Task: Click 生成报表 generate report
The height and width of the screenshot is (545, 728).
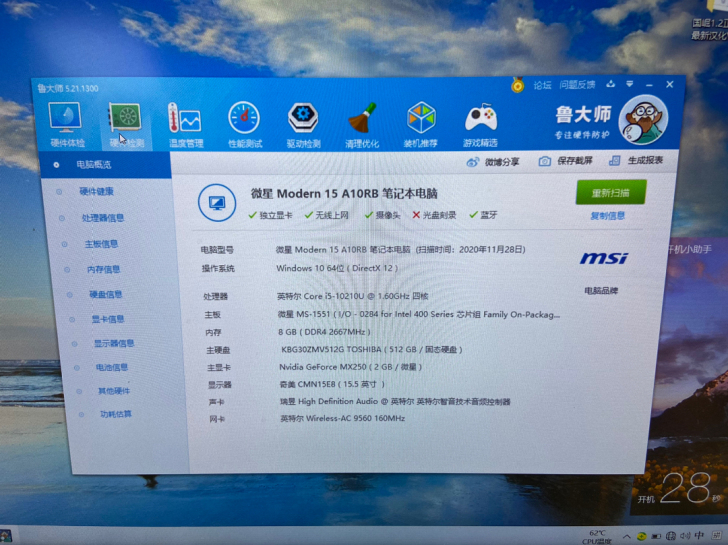Action: [636, 160]
